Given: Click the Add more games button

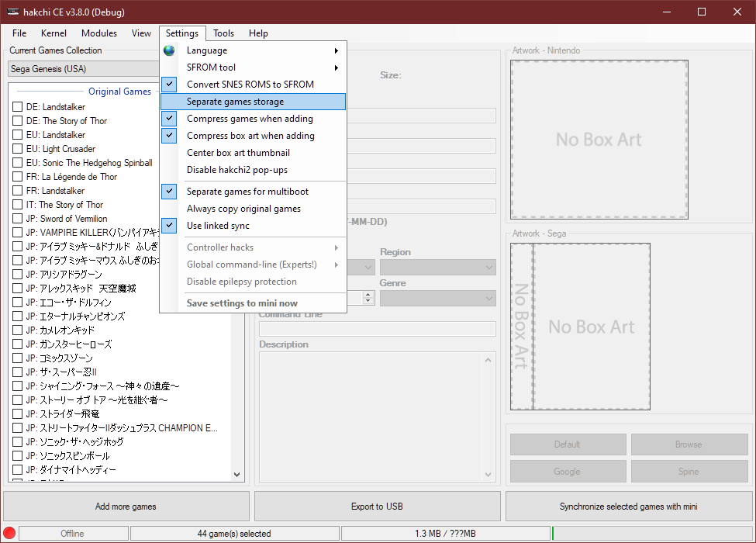Looking at the screenshot, I should pos(126,507).
